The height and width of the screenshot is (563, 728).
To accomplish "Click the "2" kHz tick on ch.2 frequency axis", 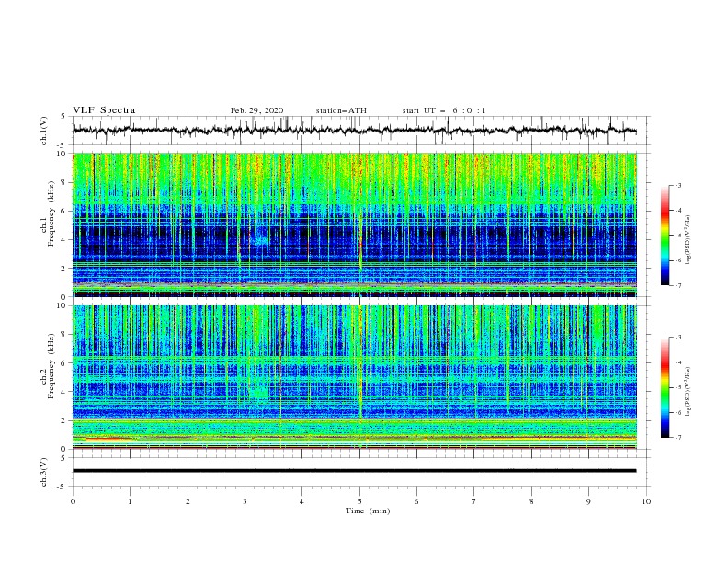I will click(63, 420).
